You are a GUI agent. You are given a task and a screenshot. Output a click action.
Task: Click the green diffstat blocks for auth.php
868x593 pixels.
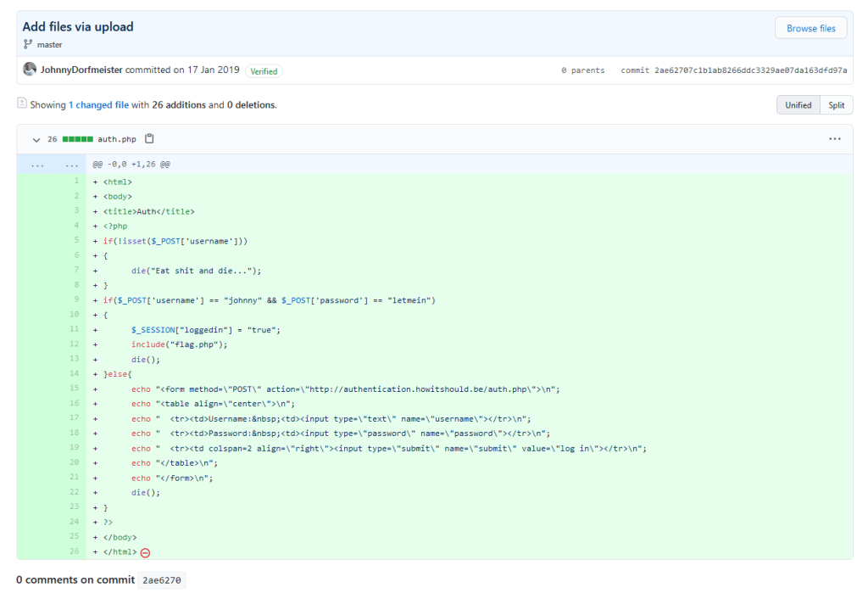[x=77, y=139]
